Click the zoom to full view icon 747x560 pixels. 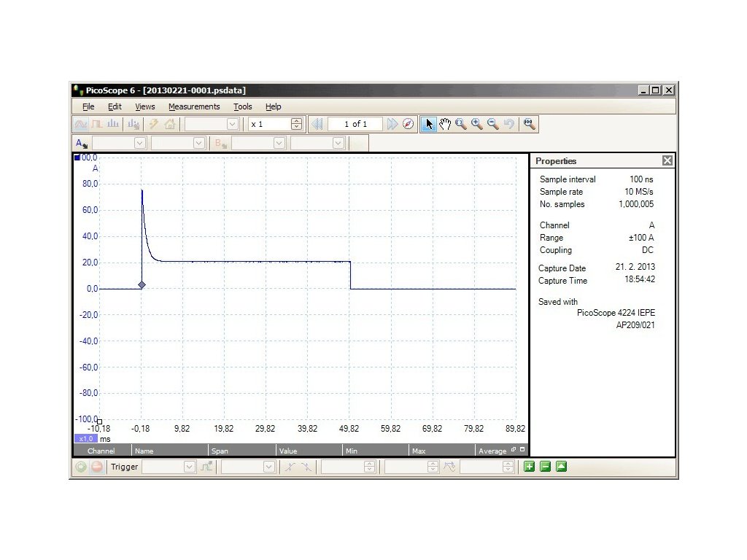(x=530, y=124)
